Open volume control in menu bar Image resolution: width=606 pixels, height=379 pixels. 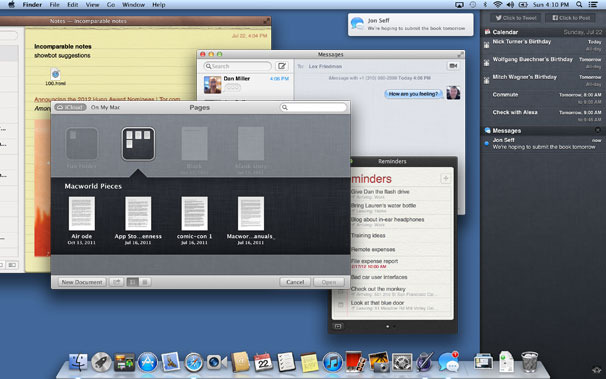point(510,5)
